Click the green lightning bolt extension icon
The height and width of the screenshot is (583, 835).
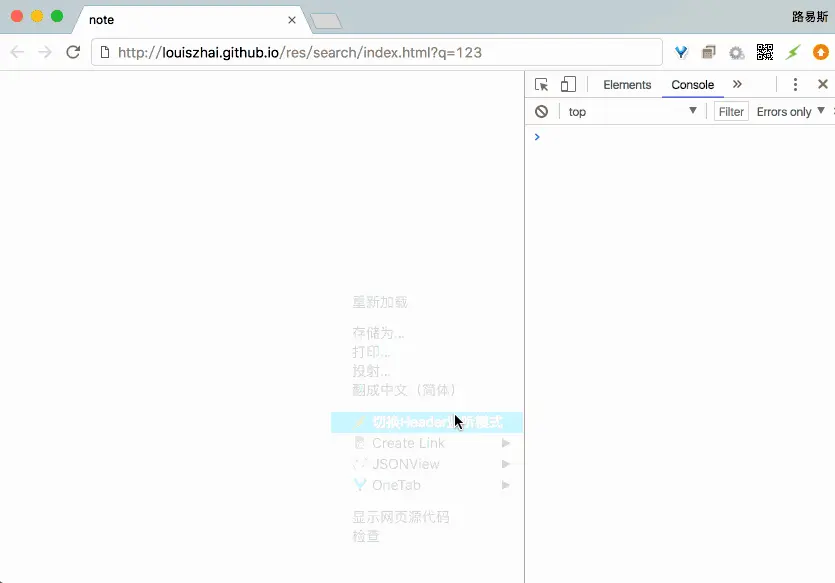point(792,51)
